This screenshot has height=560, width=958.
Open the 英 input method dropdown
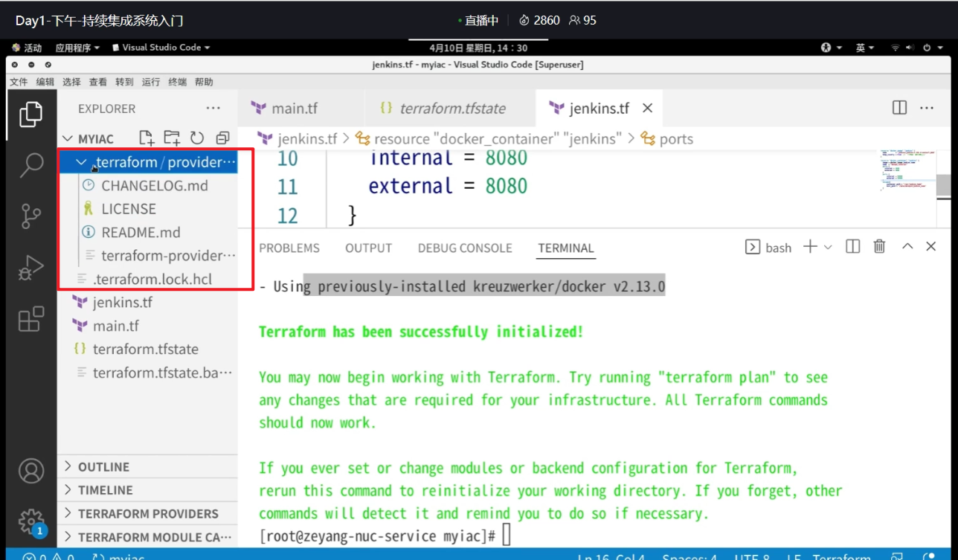[864, 48]
